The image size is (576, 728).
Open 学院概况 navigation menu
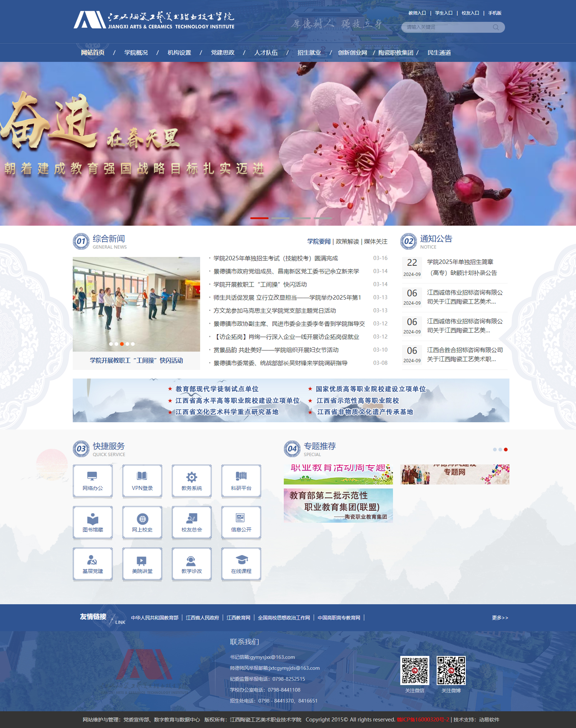136,53
